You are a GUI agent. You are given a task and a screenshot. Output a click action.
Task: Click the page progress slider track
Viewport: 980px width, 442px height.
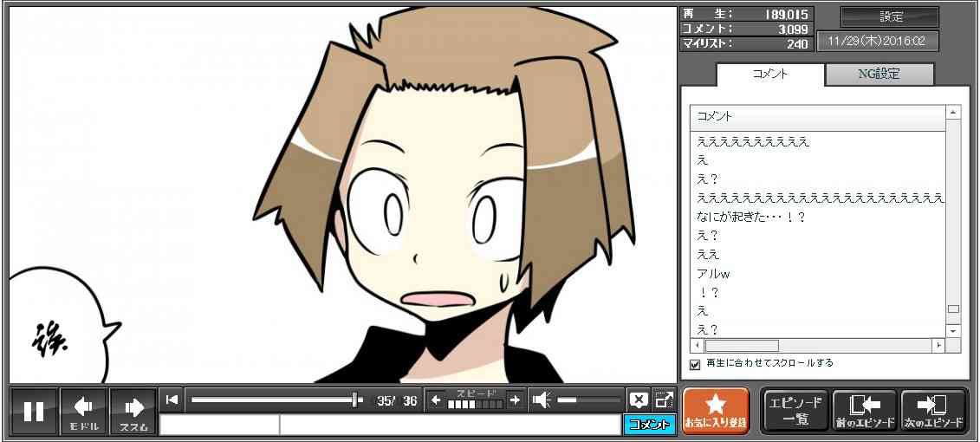click(x=273, y=400)
